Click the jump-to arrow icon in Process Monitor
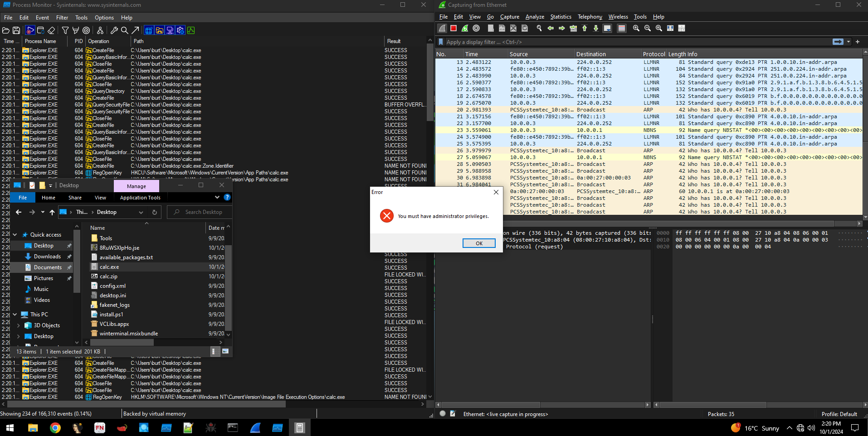 (135, 30)
